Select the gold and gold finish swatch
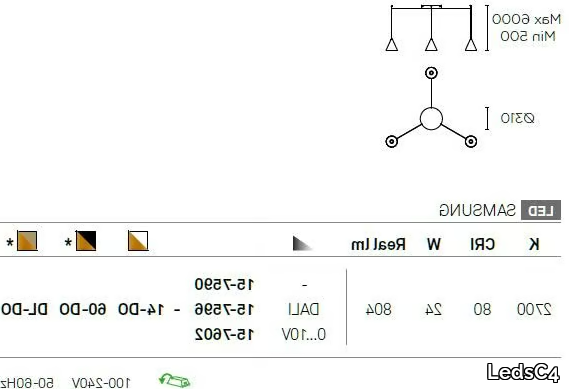 27,241
